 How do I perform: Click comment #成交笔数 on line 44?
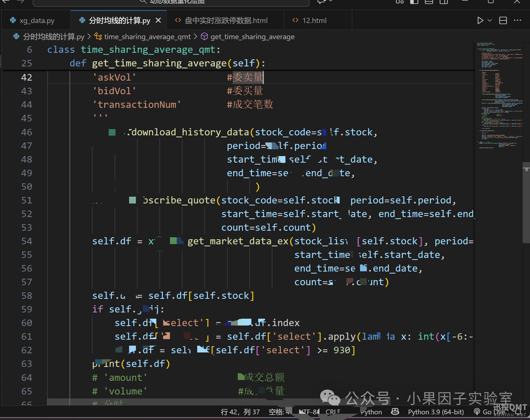click(x=250, y=104)
